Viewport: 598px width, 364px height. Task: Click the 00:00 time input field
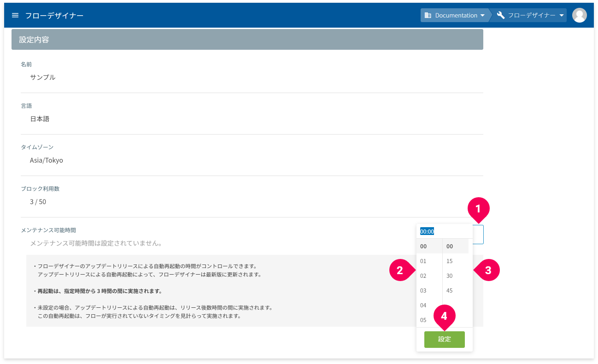pyautogui.click(x=444, y=231)
